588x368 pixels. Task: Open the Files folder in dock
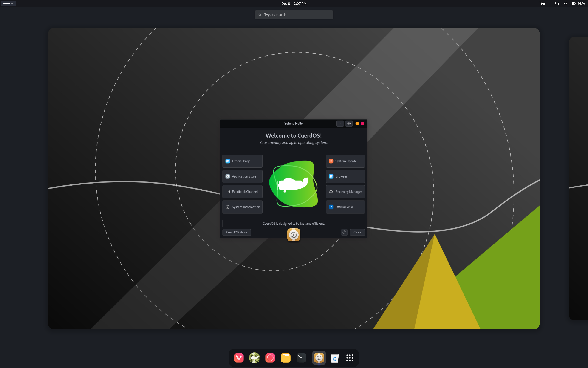click(286, 357)
